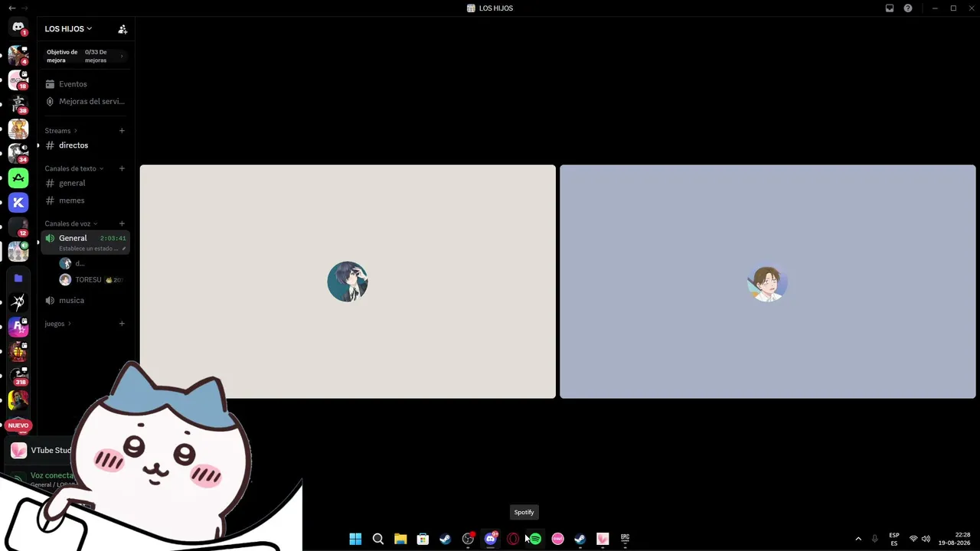The width and height of the screenshot is (980, 551).
Task: Click the NUEVO unread indicator
Action: point(18,425)
